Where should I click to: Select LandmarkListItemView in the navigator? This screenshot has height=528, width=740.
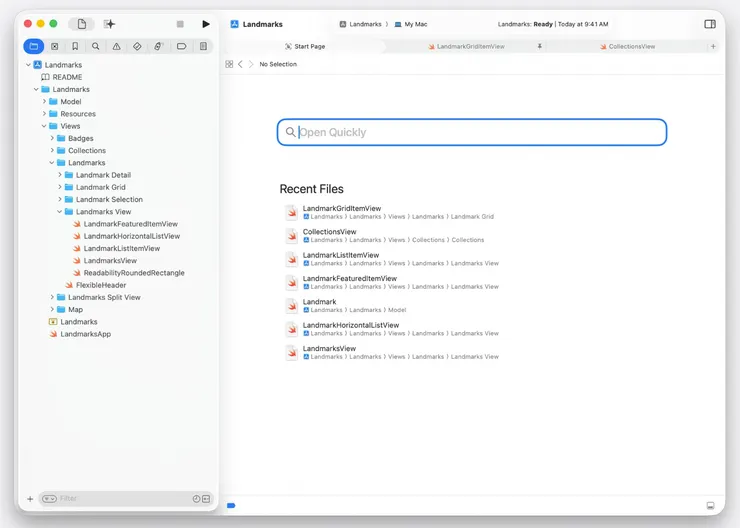click(x=117, y=249)
